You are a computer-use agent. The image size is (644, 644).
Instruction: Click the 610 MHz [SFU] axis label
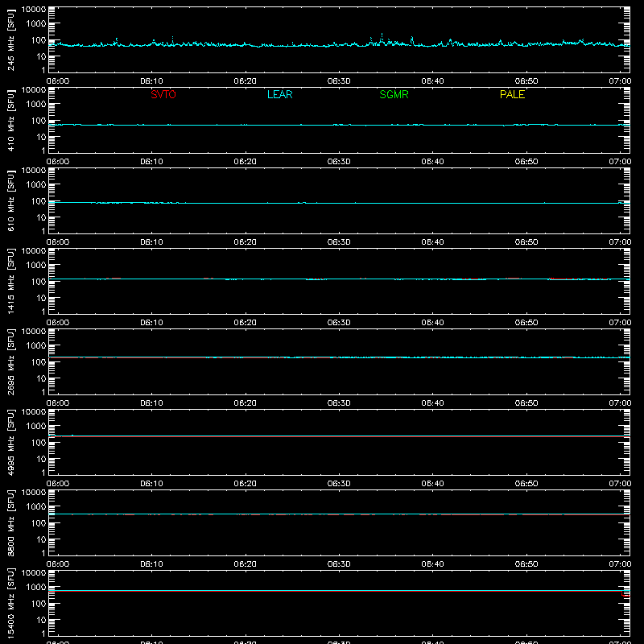coord(10,200)
